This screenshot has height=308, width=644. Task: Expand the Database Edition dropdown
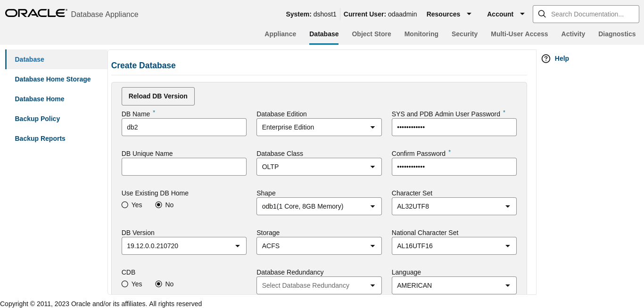tap(372, 127)
